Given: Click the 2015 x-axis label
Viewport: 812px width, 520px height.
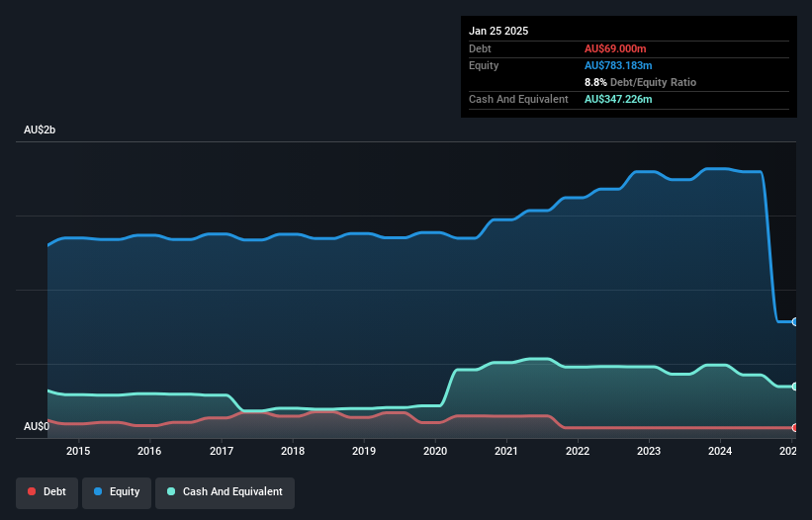Looking at the screenshot, I should click(78, 451).
